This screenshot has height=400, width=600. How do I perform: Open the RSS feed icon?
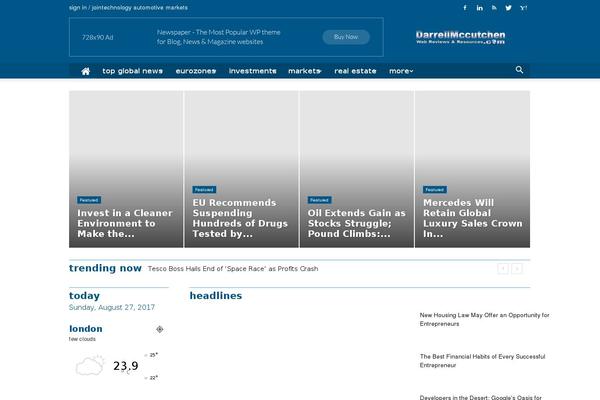[x=494, y=8]
